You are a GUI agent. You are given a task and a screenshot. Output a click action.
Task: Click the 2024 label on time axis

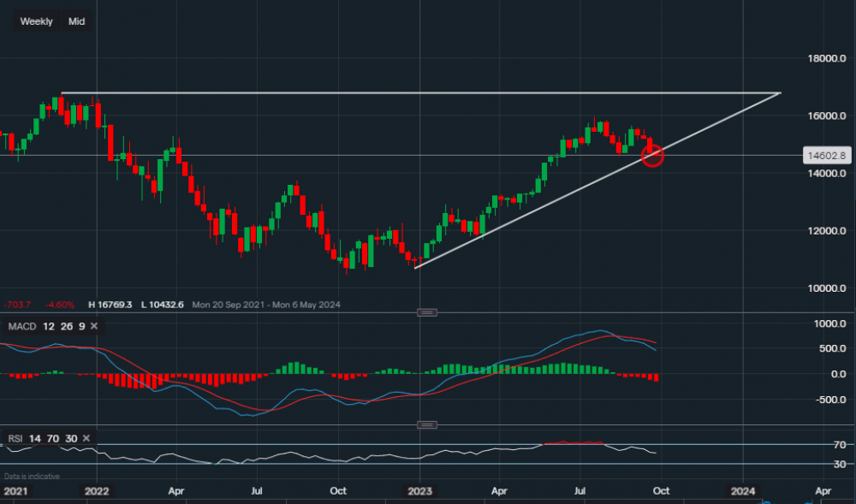point(742,492)
